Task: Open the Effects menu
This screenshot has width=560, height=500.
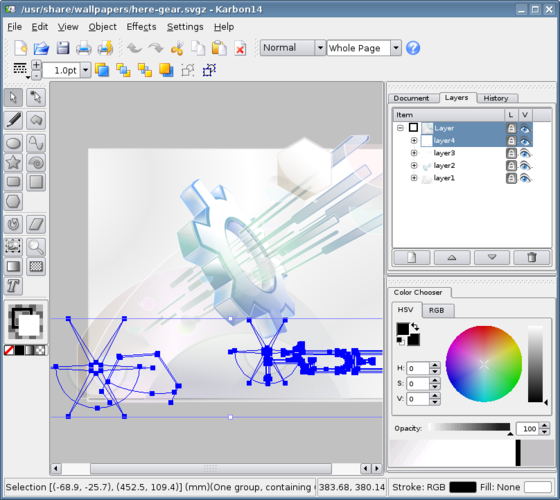Action: coord(141,27)
